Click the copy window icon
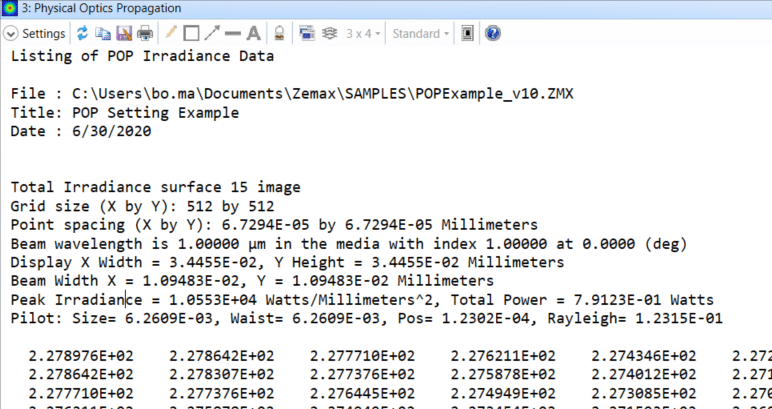The width and height of the screenshot is (772, 409). pyautogui.click(x=102, y=33)
